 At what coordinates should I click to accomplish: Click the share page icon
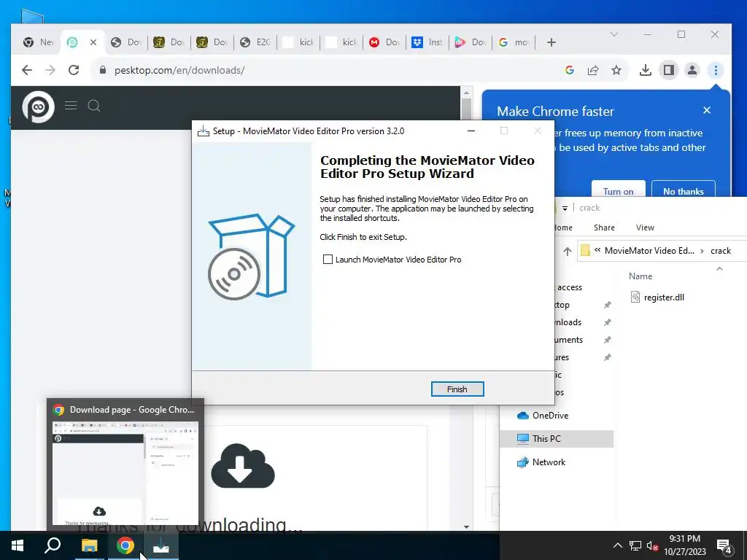593,70
